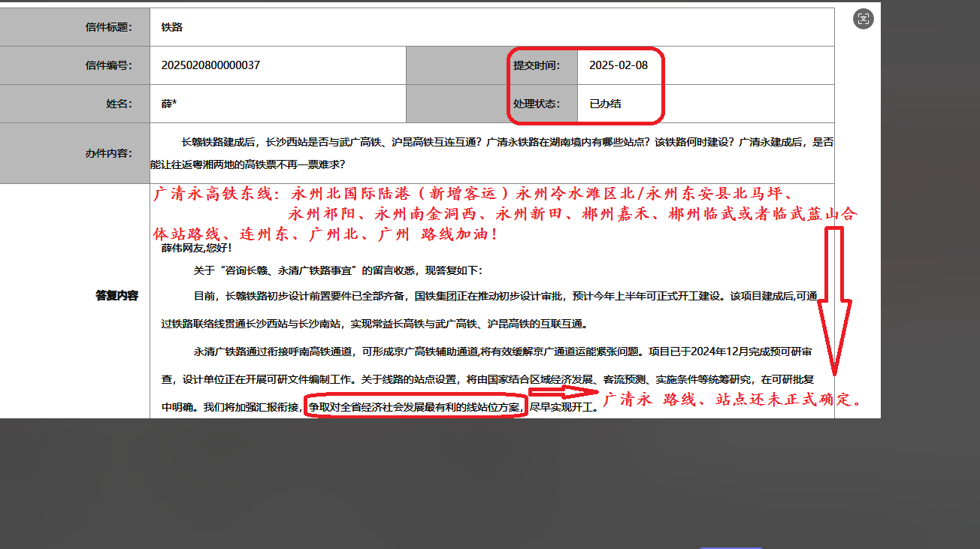The image size is (980, 549).
Task: Select letter number '2025020800000037'
Action: point(210,65)
